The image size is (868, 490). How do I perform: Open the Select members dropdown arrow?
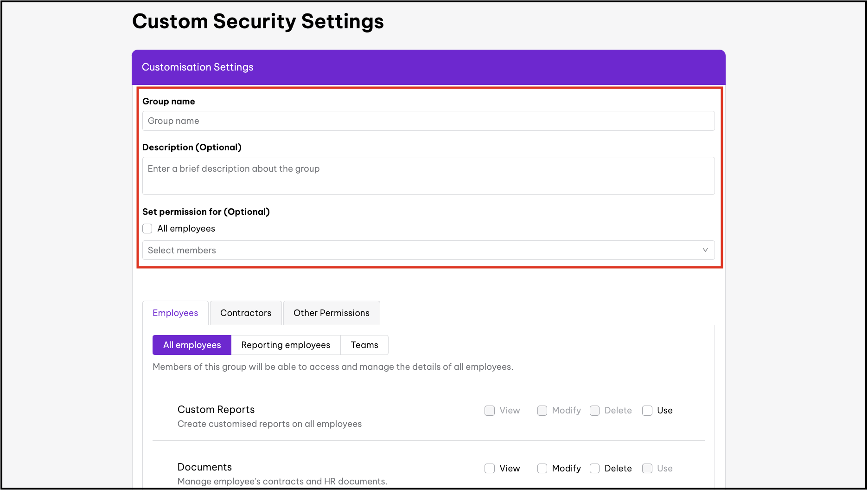click(705, 250)
